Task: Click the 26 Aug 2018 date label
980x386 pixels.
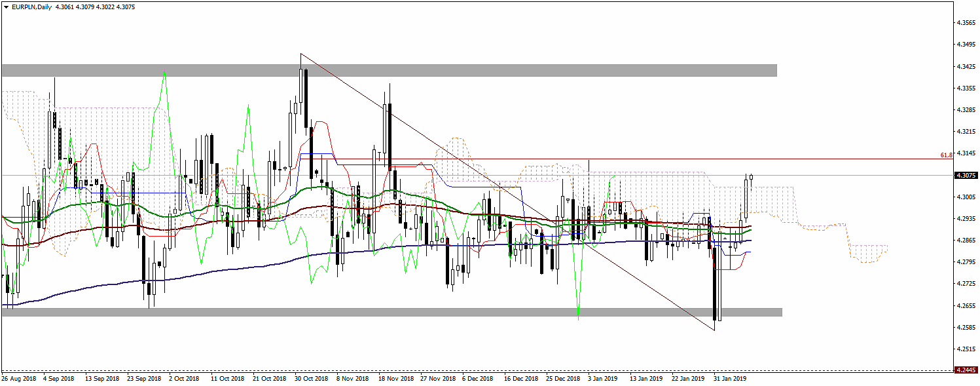Action: (x=19, y=379)
